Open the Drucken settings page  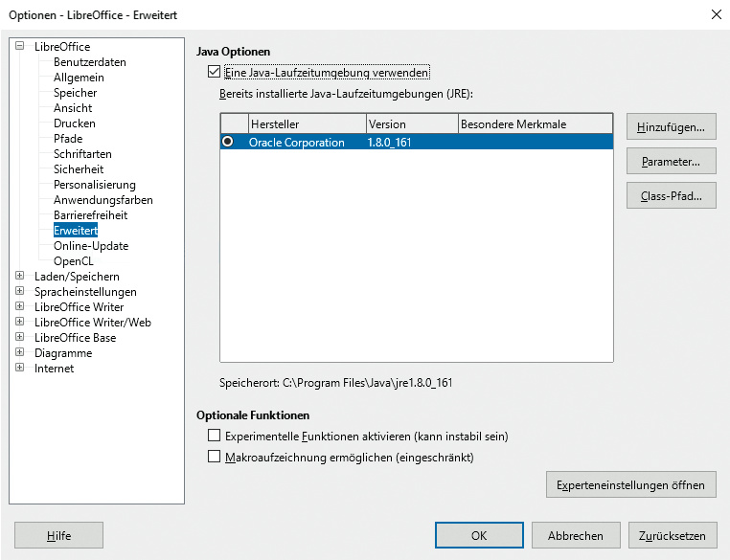(x=75, y=123)
